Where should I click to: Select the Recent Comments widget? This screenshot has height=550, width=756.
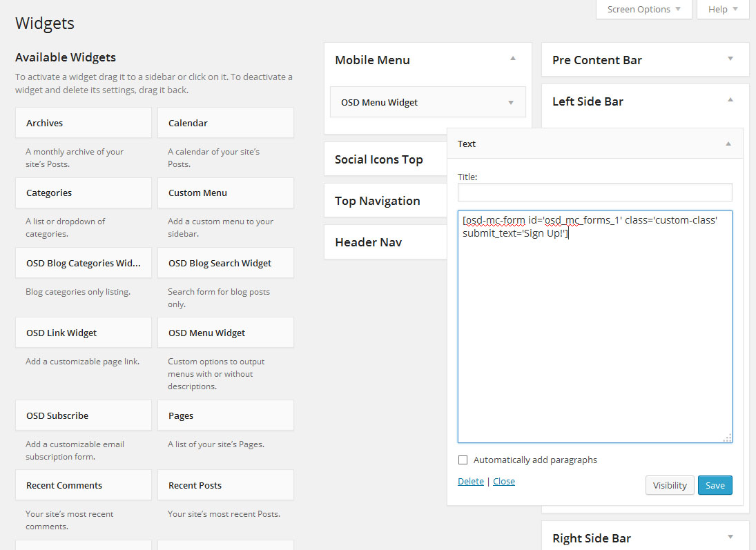[x=84, y=485]
